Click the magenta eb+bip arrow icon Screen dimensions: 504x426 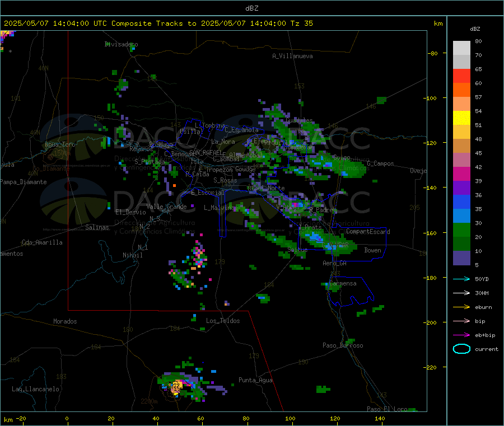pyautogui.click(x=461, y=335)
